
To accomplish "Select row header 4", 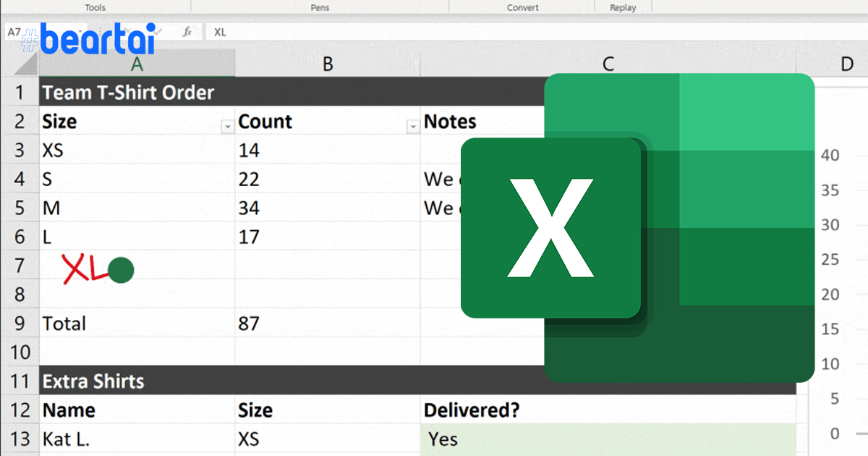I will coord(20,179).
